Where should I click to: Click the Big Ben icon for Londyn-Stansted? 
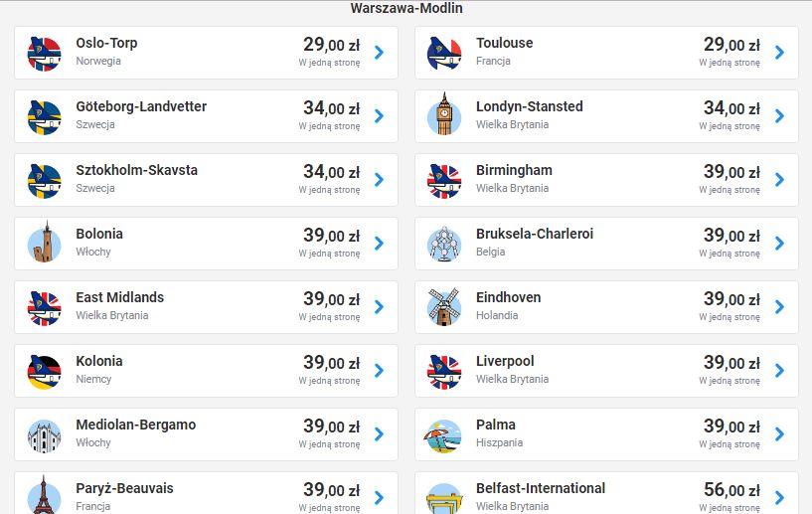pyautogui.click(x=444, y=116)
